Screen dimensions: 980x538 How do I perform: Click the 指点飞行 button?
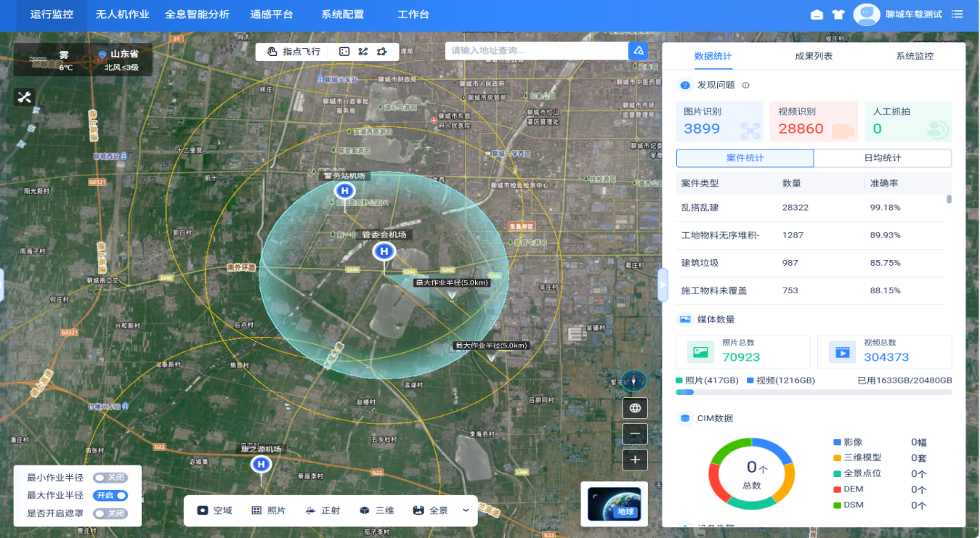pos(294,52)
